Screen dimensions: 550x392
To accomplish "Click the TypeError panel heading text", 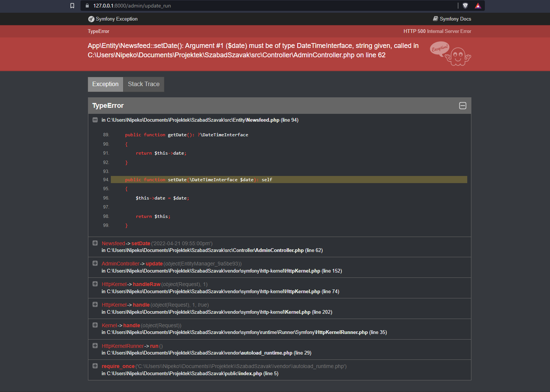I will 108,106.
